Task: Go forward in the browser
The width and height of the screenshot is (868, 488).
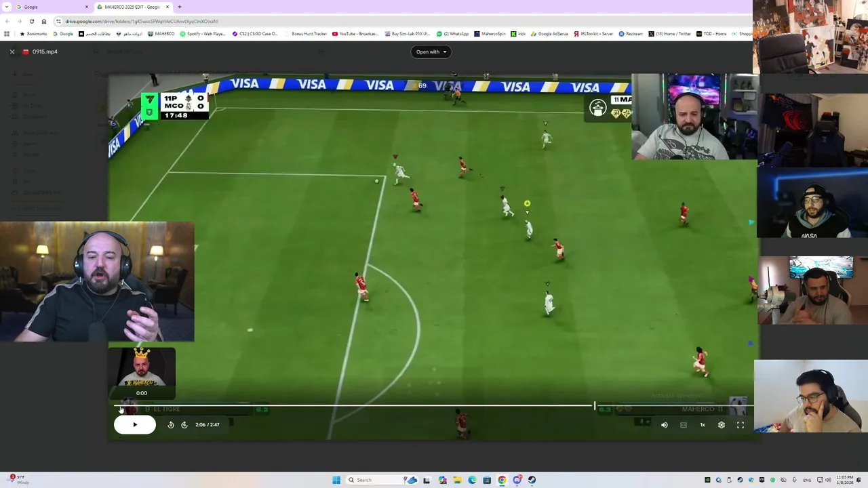Action: tap(20, 21)
